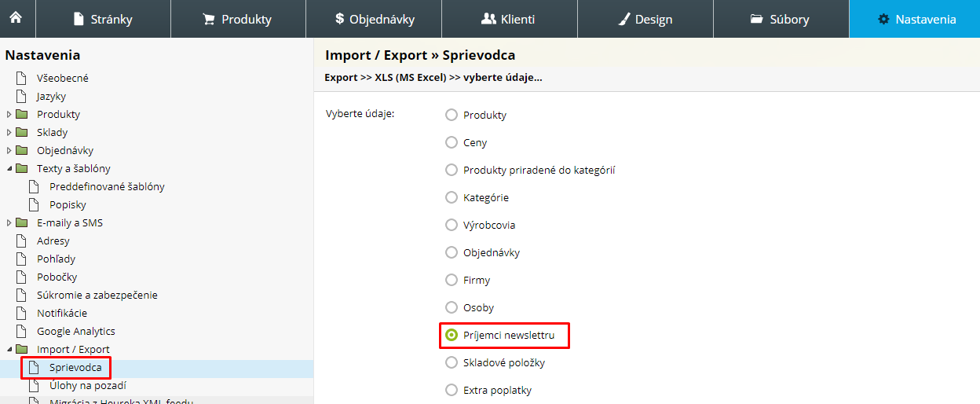Click the Google Analytics page icon
This screenshot has height=404, width=980.
click(x=22, y=331)
